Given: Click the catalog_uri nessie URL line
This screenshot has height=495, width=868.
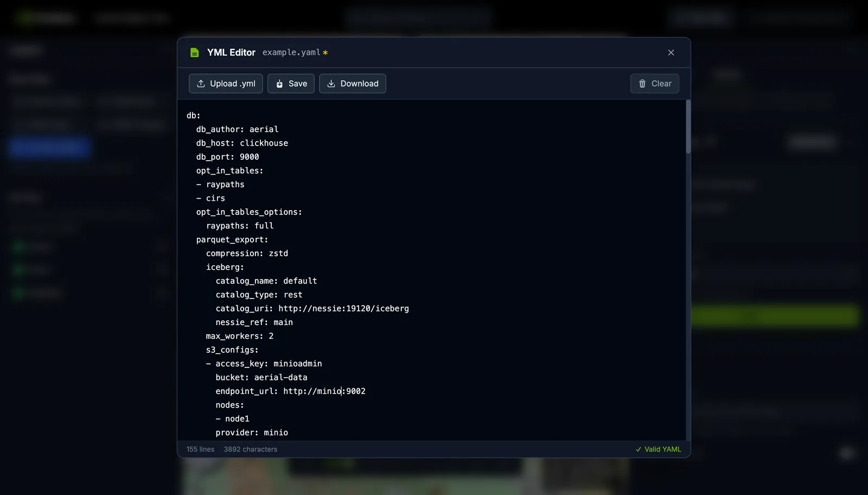Looking at the screenshot, I should [x=312, y=309].
